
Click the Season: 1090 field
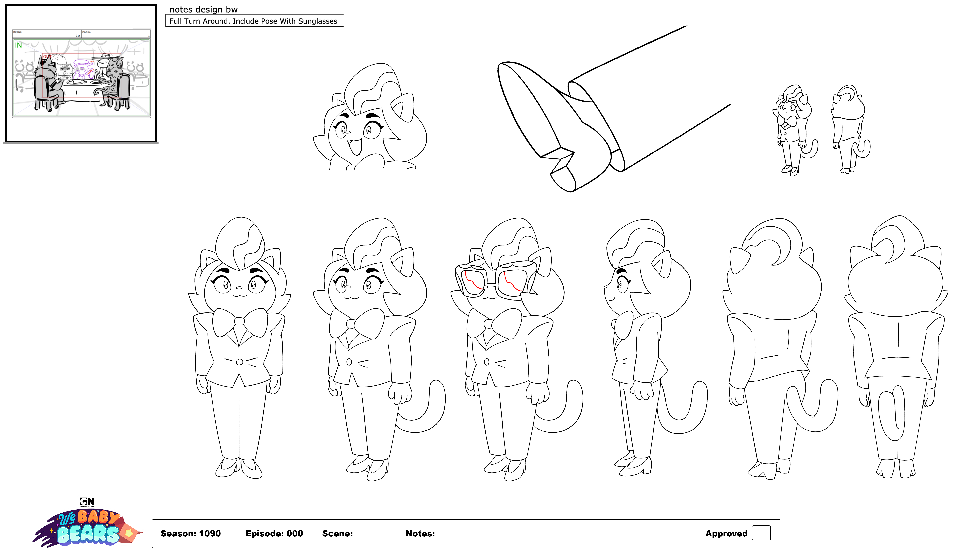point(191,533)
